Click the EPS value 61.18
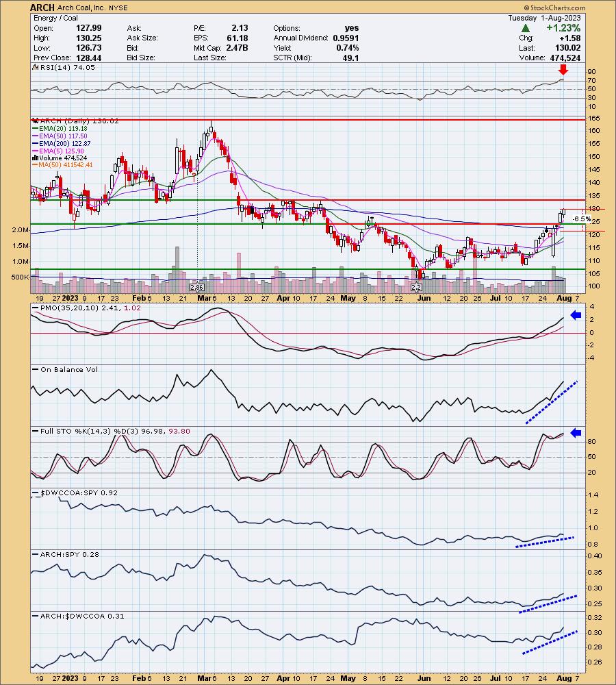The height and width of the screenshot is (685, 616). click(x=237, y=38)
